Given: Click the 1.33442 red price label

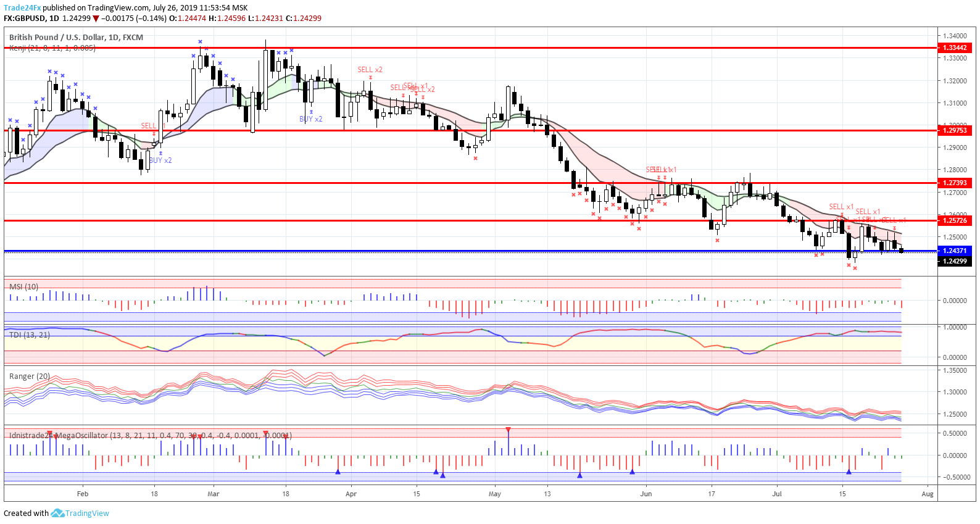Looking at the screenshot, I should pos(955,48).
